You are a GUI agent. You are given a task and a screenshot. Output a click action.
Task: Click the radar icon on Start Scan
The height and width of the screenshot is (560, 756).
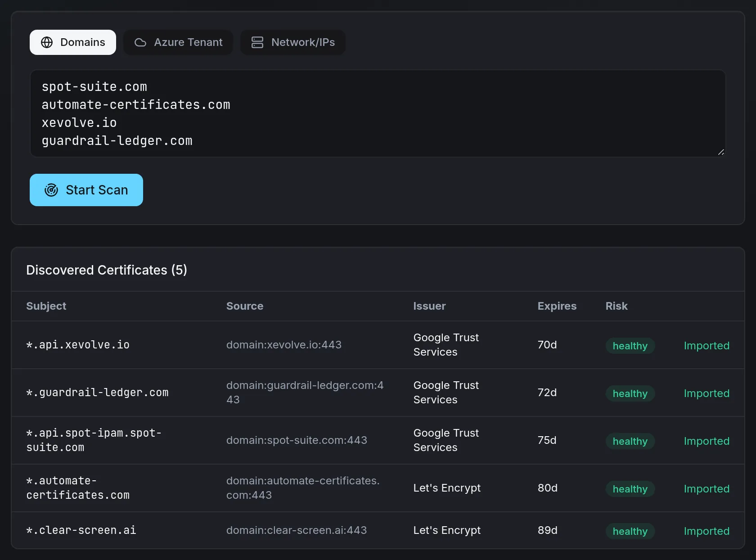[51, 190]
